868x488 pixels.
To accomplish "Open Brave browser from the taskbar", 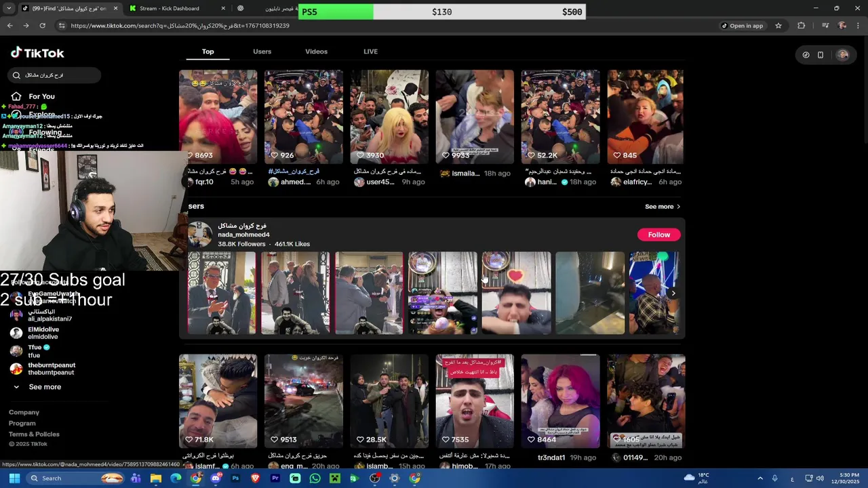I will (255, 479).
